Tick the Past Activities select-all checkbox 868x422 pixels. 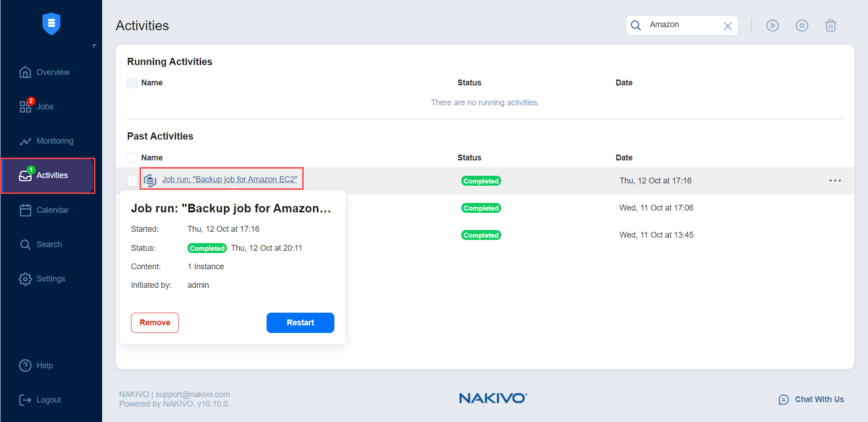(132, 158)
